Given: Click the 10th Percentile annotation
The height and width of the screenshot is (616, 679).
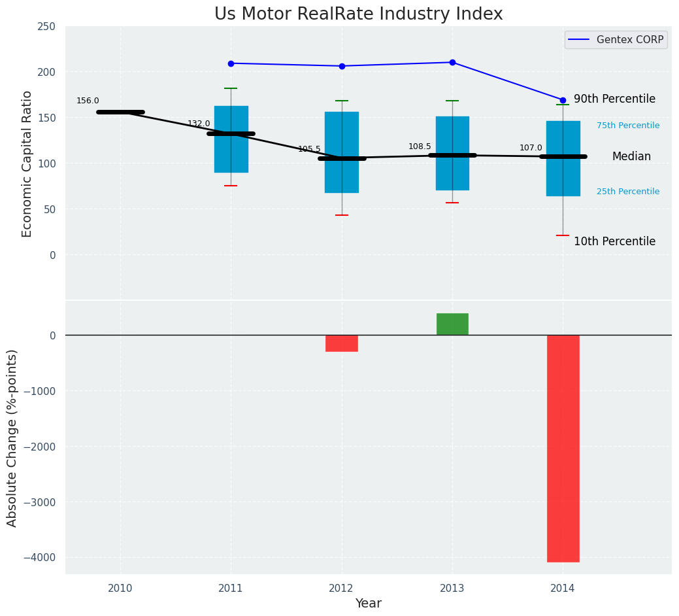Looking at the screenshot, I should 614,242.
